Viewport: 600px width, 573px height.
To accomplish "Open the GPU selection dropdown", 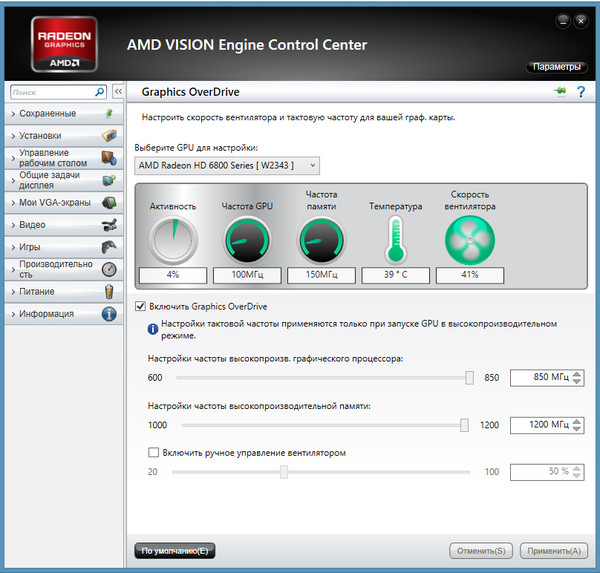I will 227,165.
